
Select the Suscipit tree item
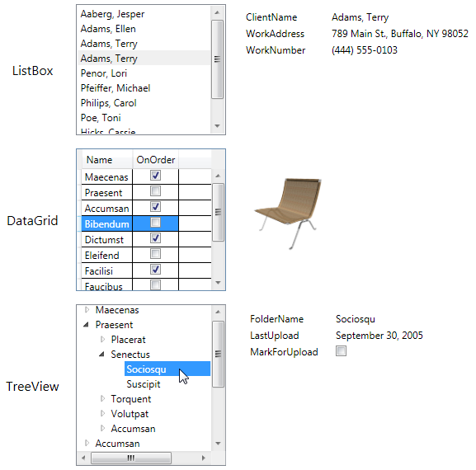click(x=144, y=384)
